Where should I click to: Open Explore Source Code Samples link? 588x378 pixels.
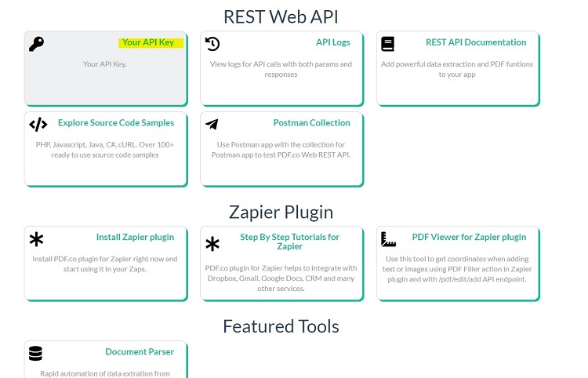(116, 122)
